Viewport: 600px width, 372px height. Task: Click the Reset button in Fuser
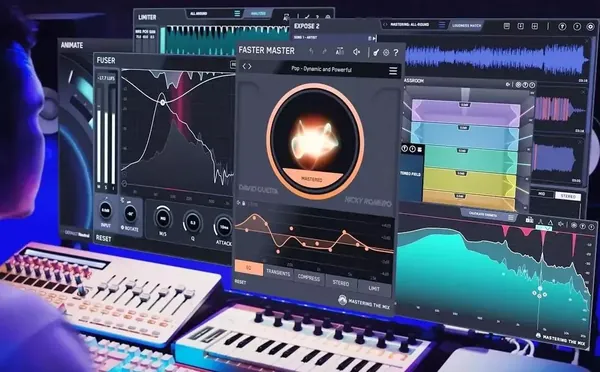tap(103, 238)
